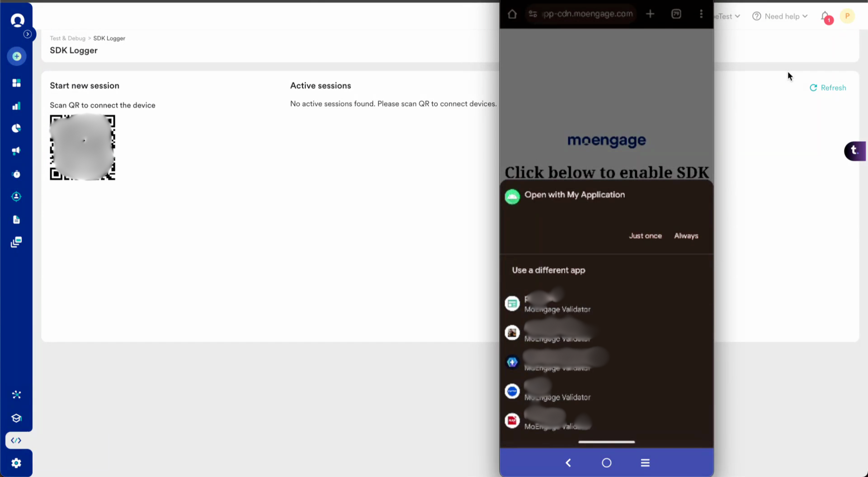Image resolution: width=868 pixels, height=477 pixels.
Task: Click the purple t. floating widget
Action: coord(854,151)
